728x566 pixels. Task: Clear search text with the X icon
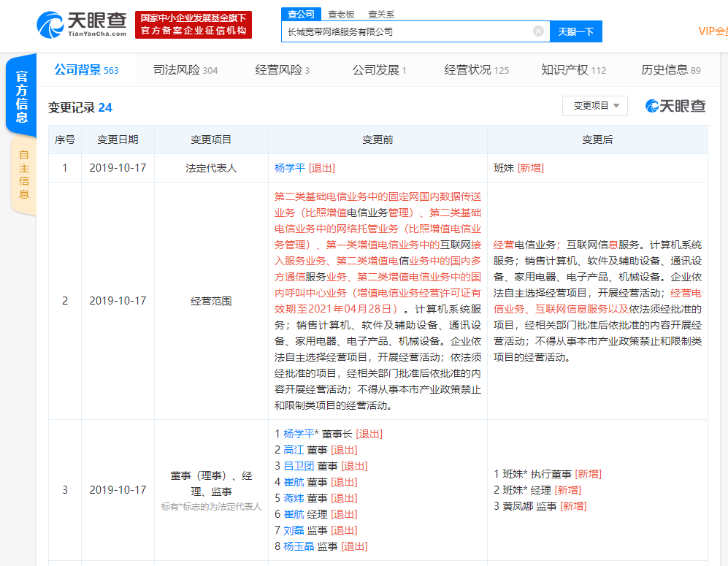[x=538, y=31]
